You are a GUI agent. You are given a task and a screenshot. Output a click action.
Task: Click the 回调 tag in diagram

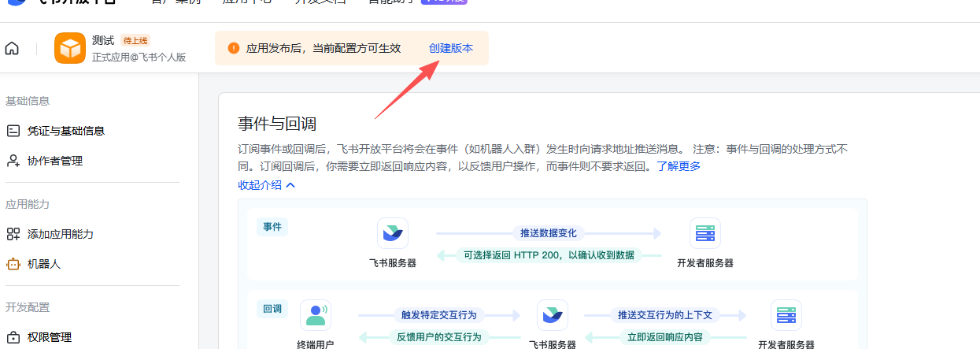pos(272,309)
